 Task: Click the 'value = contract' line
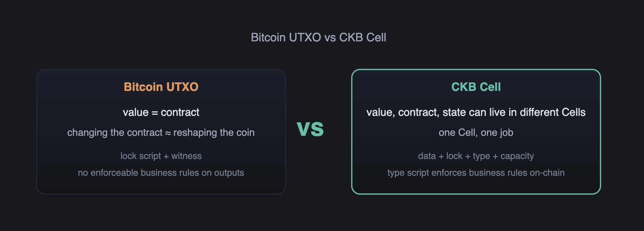coord(161,112)
